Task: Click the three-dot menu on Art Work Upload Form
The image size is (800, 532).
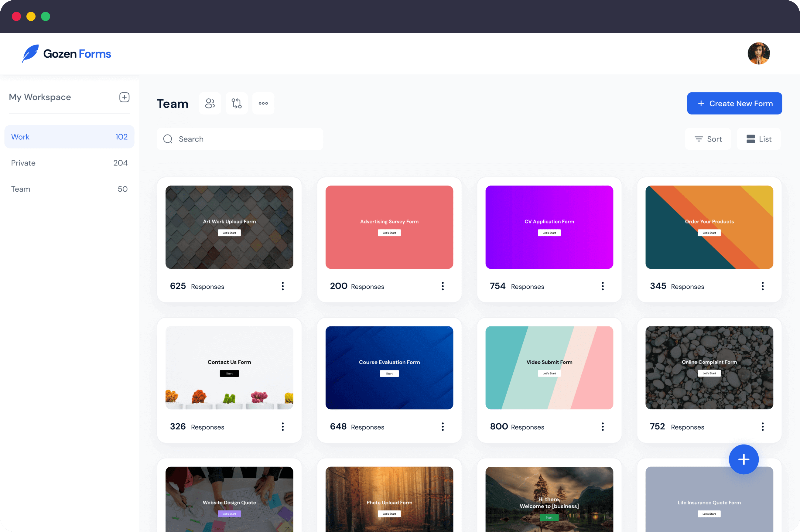Action: pos(283,286)
